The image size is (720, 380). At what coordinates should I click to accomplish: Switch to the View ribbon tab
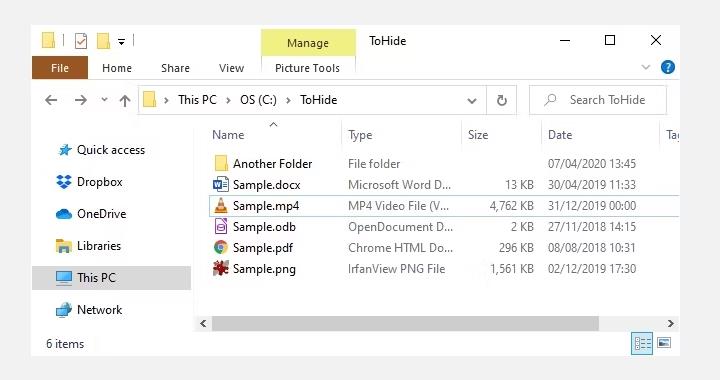coord(231,68)
